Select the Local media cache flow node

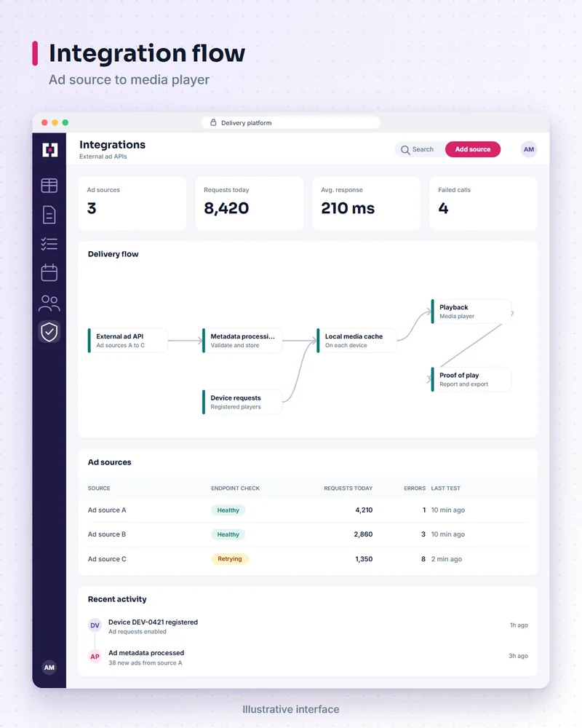(356, 341)
